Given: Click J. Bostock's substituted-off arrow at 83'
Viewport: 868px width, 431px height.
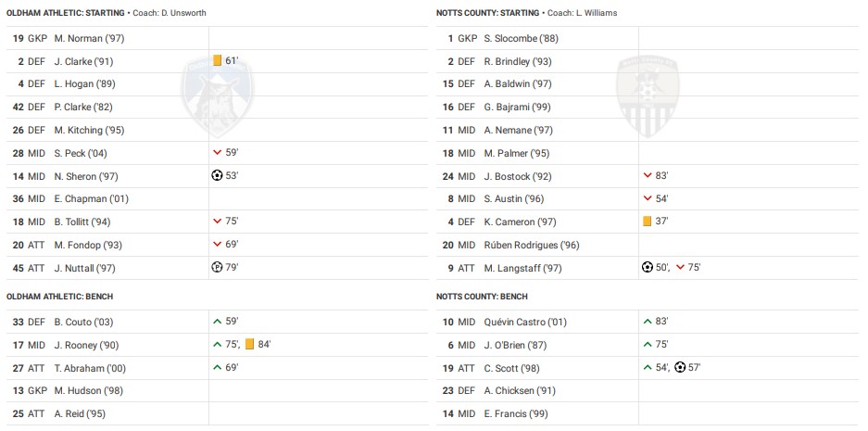Looking at the screenshot, I should point(648,176).
